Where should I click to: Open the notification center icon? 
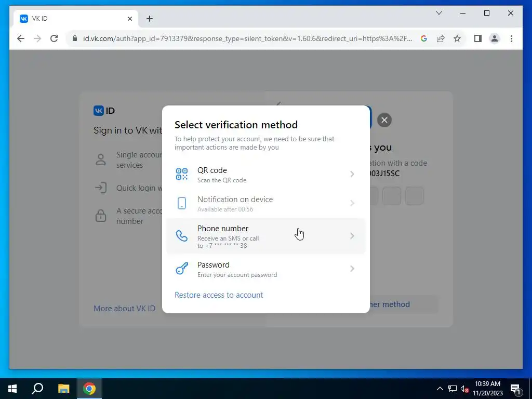(x=515, y=389)
